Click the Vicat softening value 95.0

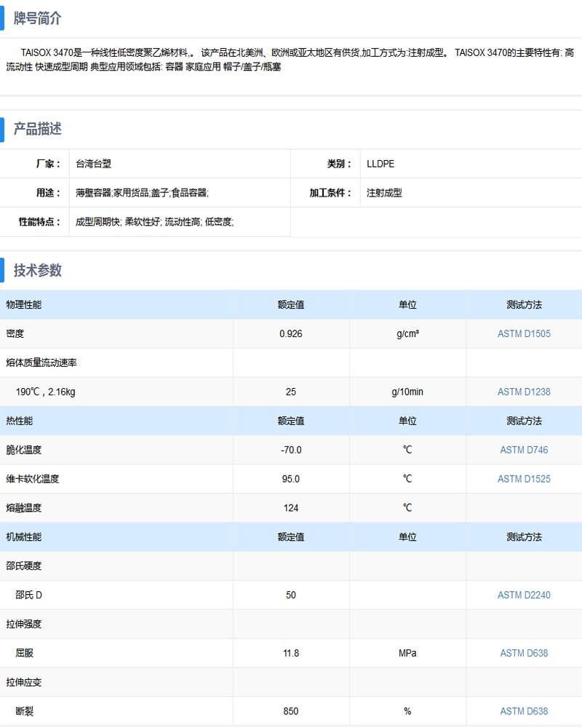290,479
